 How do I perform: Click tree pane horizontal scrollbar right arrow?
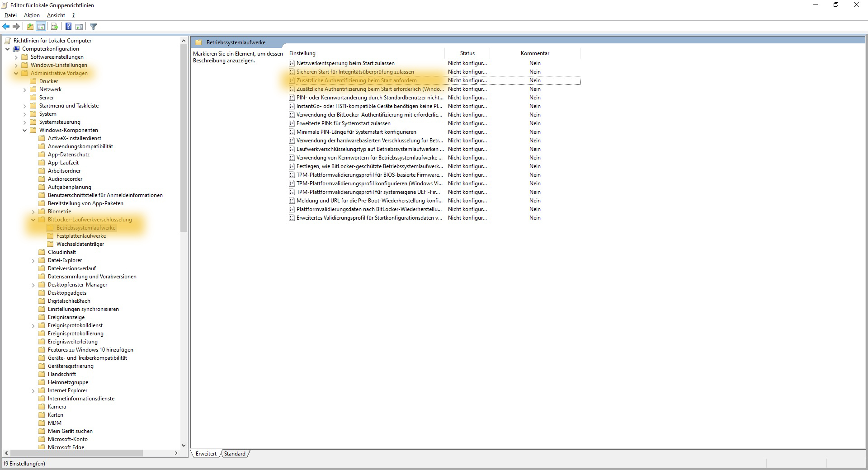176,453
